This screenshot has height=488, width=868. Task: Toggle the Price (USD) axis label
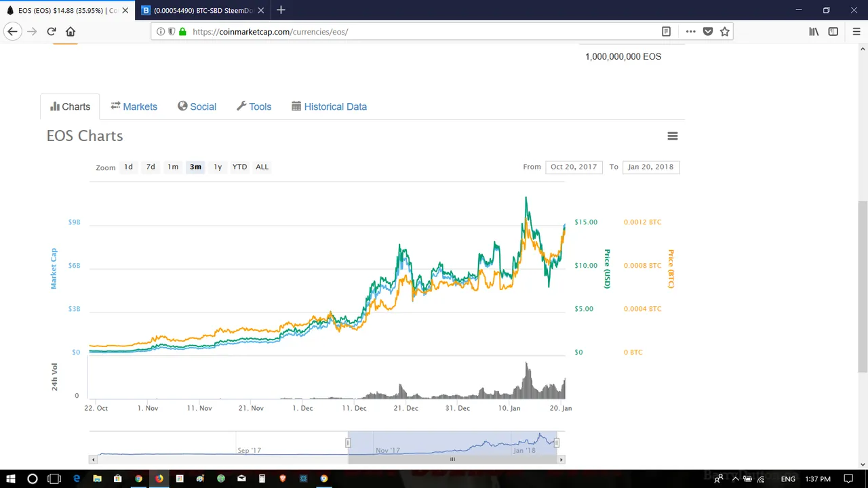pos(608,269)
